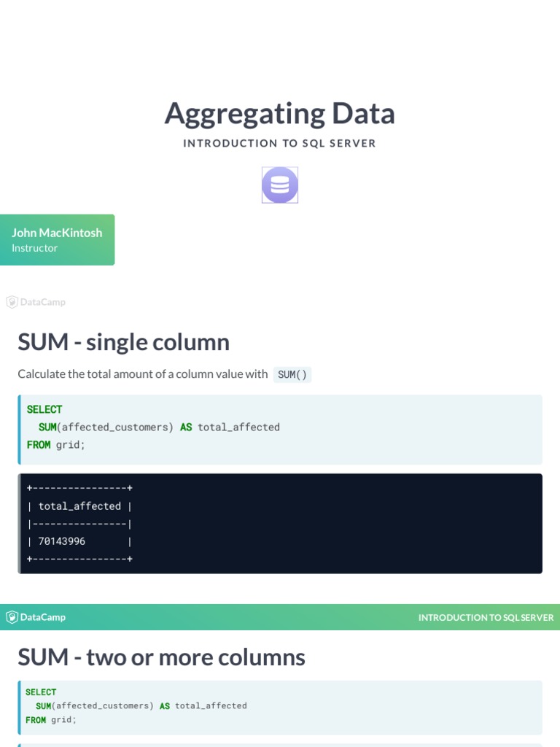Click SELECT keyword in the first code block

(x=44, y=409)
